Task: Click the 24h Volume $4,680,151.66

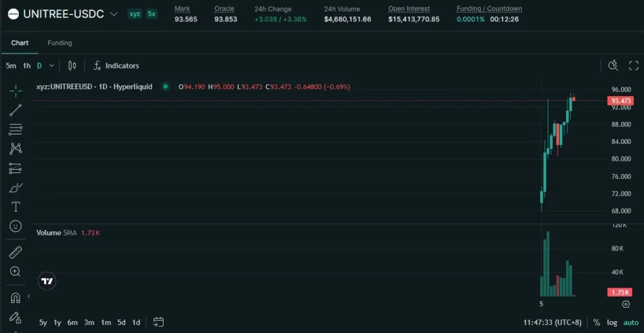Action: (x=347, y=19)
